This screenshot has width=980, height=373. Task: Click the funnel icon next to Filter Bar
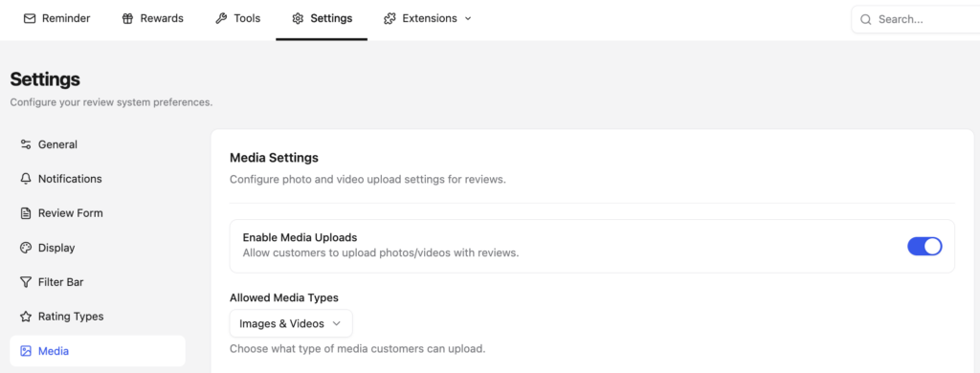click(26, 282)
